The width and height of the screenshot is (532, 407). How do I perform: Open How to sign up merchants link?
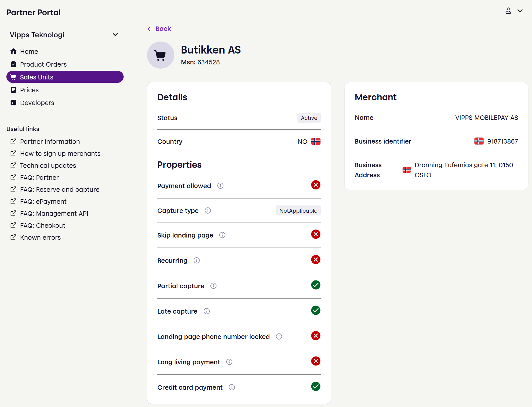56,153
